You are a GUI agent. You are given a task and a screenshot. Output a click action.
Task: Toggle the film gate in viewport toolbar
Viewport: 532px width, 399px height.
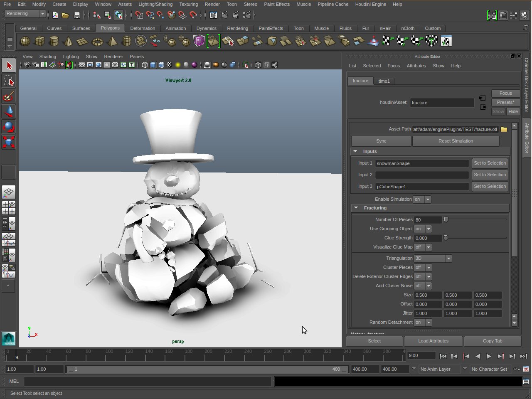point(90,65)
